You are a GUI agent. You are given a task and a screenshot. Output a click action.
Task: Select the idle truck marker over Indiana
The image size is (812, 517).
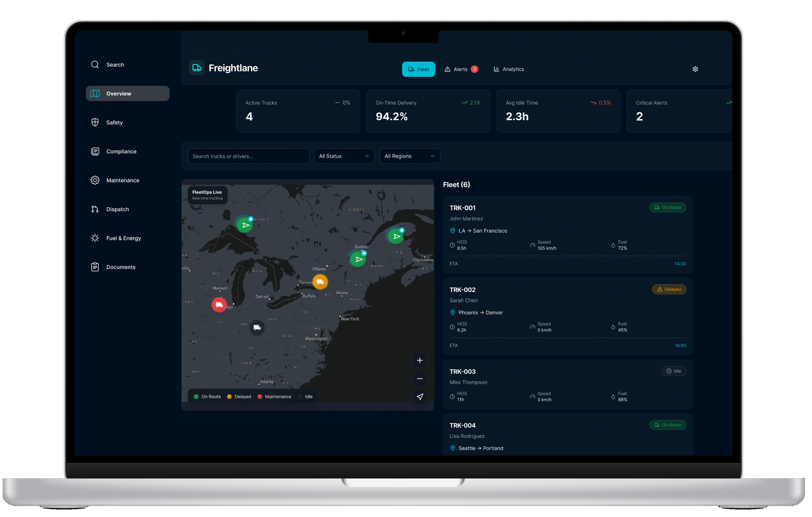pos(257,327)
